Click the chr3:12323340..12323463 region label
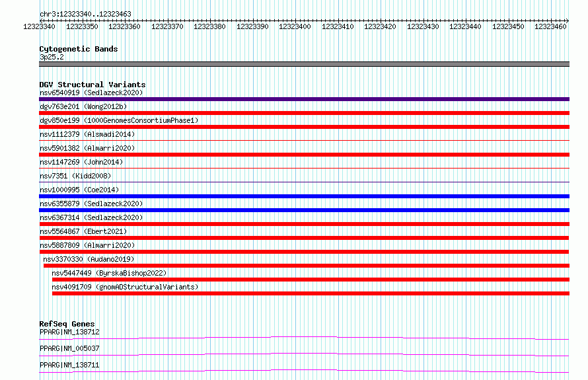Screen dimensions: 588x380 pyautogui.click(x=85, y=14)
